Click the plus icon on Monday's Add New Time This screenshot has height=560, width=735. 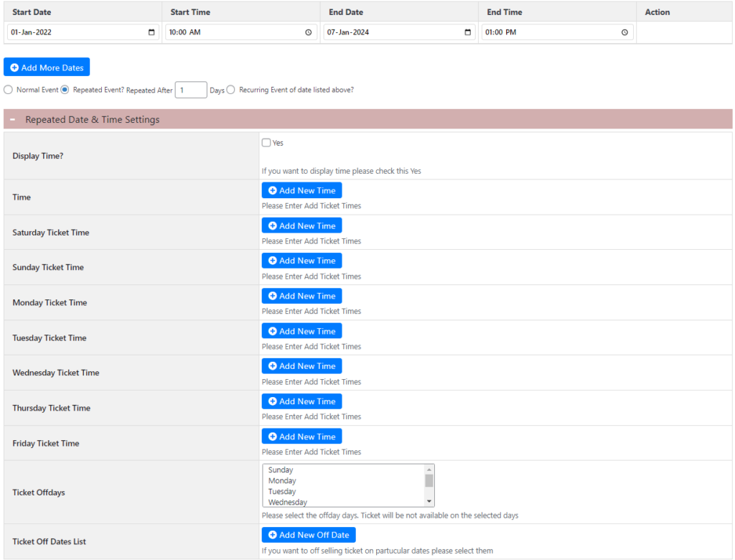coord(271,296)
